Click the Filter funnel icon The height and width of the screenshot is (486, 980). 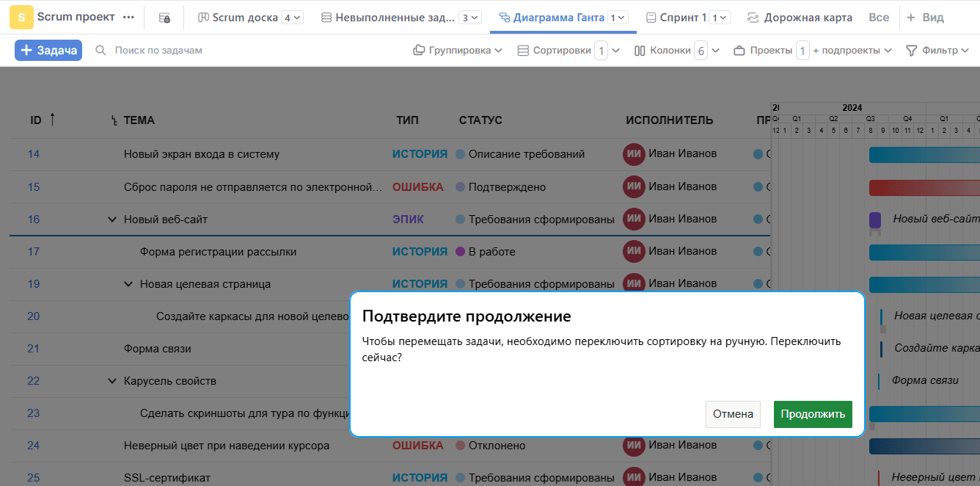912,51
